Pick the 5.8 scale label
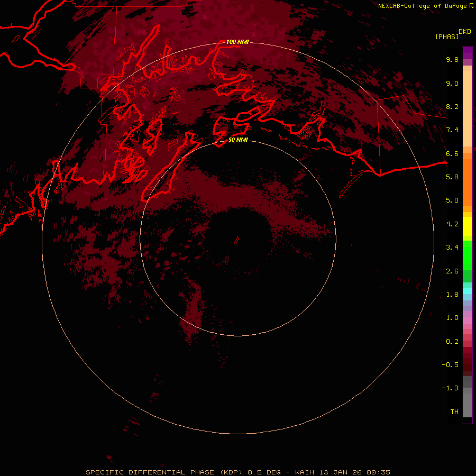The image size is (476, 476). pos(452,177)
